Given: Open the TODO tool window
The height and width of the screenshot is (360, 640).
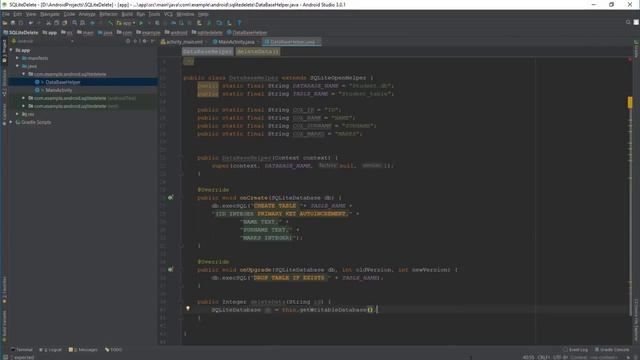Looking at the screenshot, I should 113,350.
